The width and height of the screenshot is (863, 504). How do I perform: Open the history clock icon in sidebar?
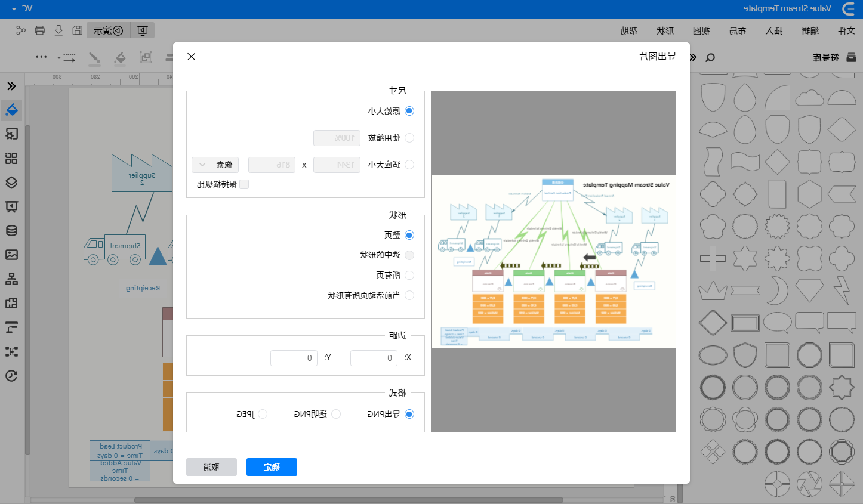pos(11,376)
